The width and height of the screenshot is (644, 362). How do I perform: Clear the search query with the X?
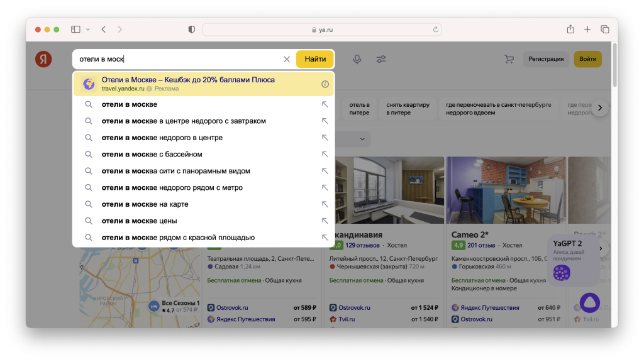pyautogui.click(x=287, y=59)
